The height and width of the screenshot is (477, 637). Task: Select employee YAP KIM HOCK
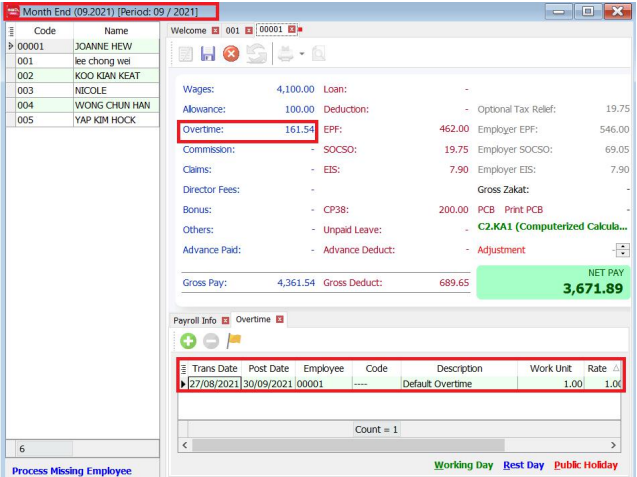click(x=83, y=120)
